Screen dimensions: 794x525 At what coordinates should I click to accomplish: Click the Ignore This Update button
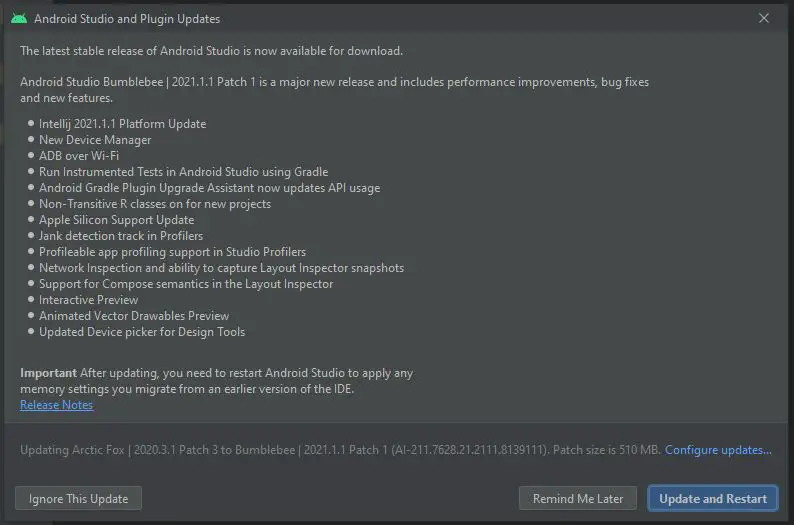click(78, 499)
